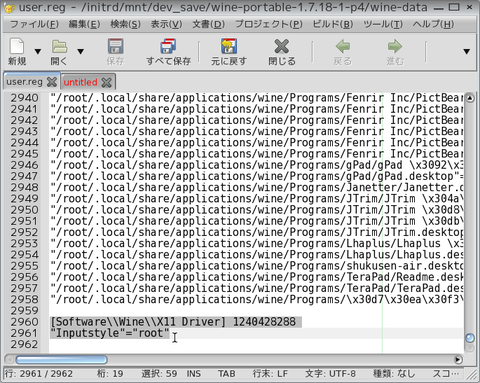Image resolution: width=480 pixels, height=383 pixels.
Task: Click status bar '行末: LF' entry
Action: [270, 374]
